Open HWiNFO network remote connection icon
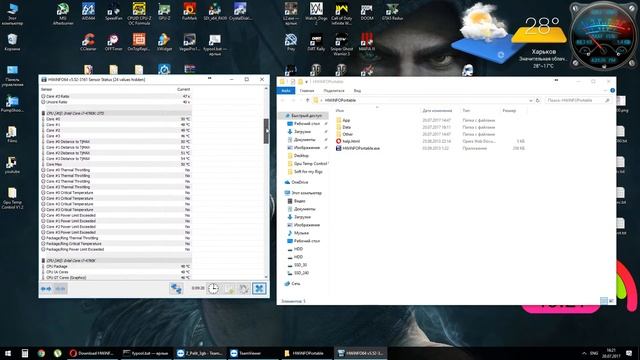640x360 pixels. click(x=176, y=289)
